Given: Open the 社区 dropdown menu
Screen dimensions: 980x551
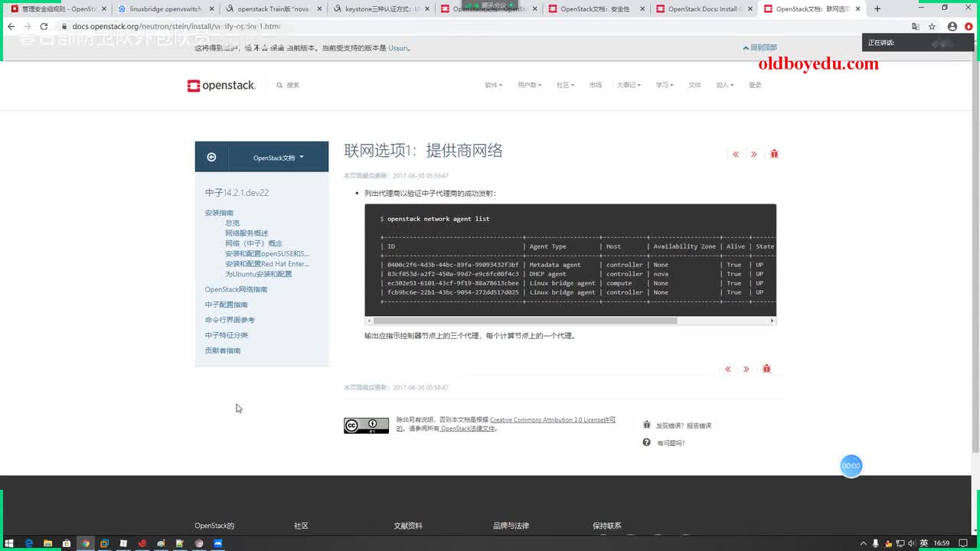Looking at the screenshot, I should point(565,85).
